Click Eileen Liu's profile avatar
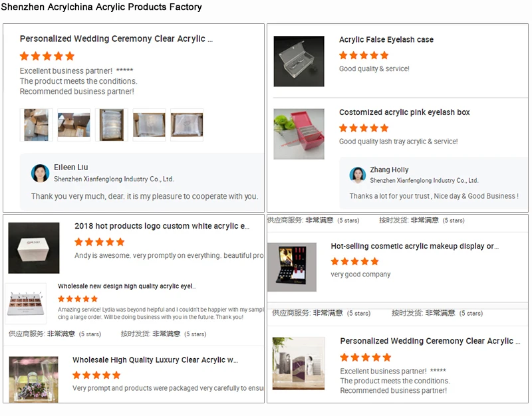This screenshot has height=416, width=532. (x=40, y=173)
